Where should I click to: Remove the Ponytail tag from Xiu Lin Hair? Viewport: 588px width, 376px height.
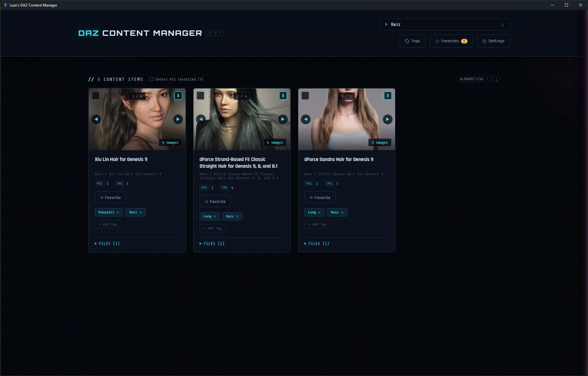point(118,213)
